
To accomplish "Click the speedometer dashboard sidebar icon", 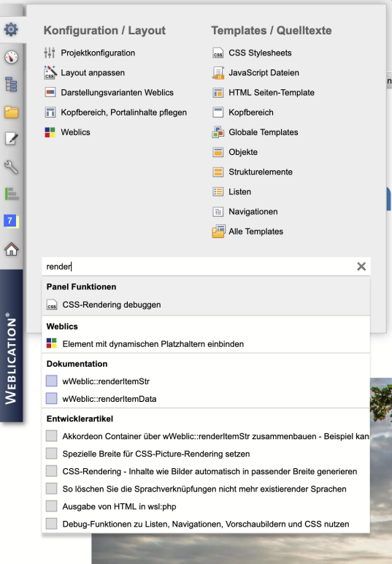I will pos(11,57).
